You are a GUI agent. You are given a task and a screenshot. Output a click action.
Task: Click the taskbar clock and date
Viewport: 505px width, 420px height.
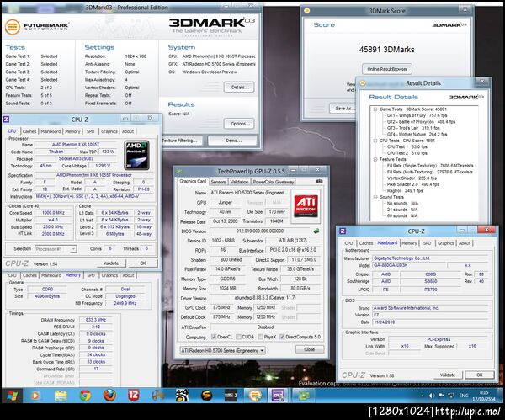[484, 396]
